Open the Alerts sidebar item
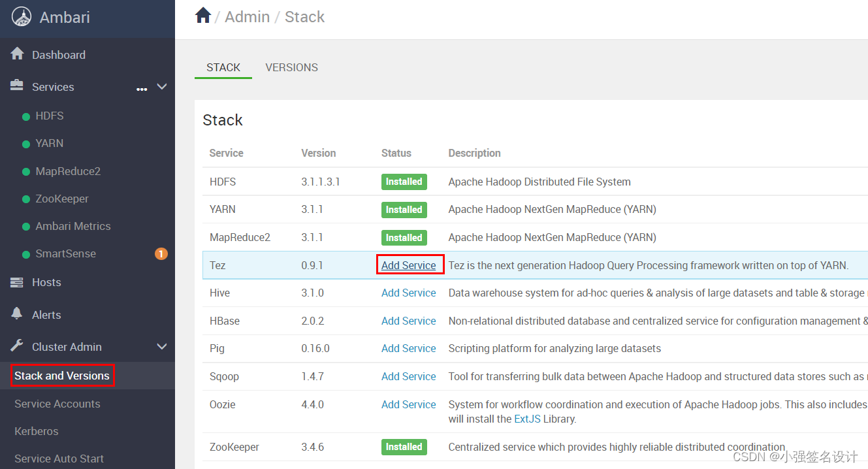Screen dimensions: 868x469 [x=46, y=314]
